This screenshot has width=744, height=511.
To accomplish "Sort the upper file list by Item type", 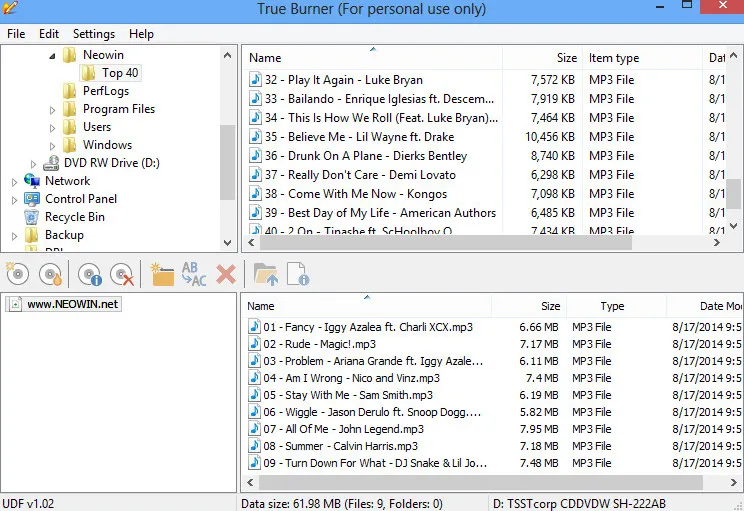I will click(x=642, y=58).
